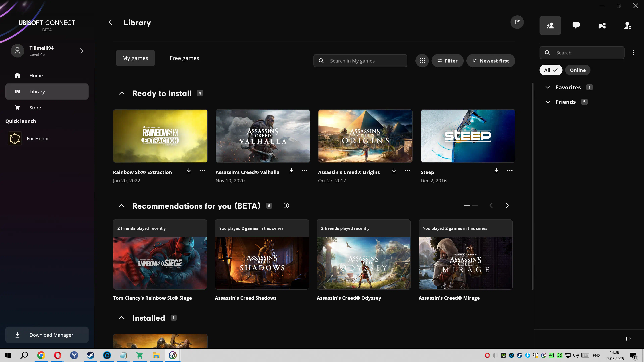Expand the Favorites friends group
Screen dimensions: 644x362
coord(548,87)
